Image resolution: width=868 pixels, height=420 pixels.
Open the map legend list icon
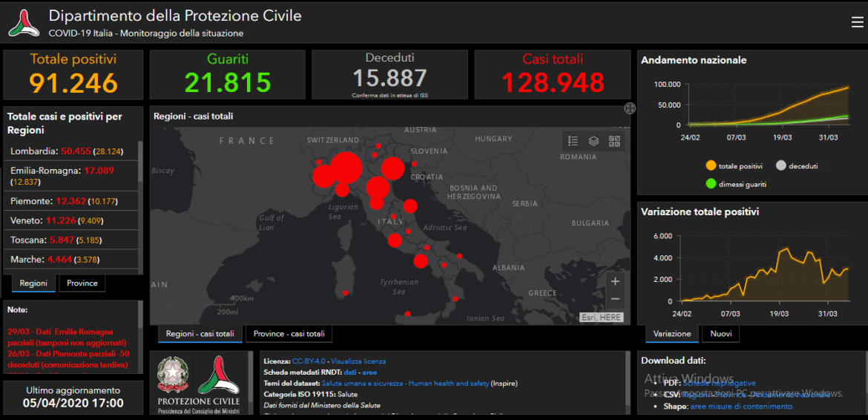(x=573, y=141)
